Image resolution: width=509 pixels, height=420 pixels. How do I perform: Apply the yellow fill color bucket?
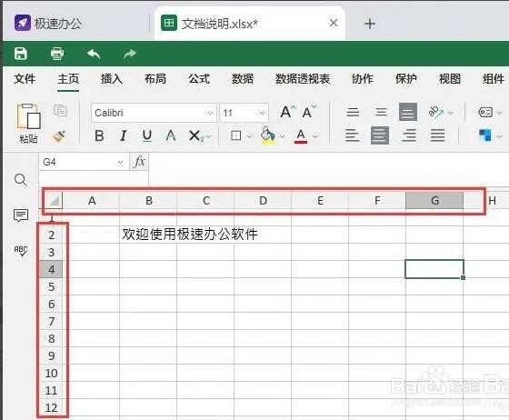pos(268,135)
